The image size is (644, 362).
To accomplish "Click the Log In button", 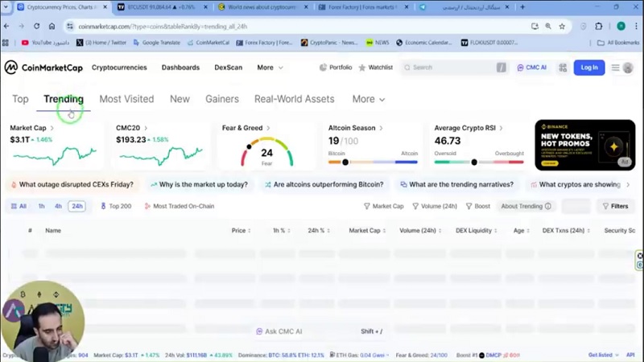I will pyautogui.click(x=589, y=68).
